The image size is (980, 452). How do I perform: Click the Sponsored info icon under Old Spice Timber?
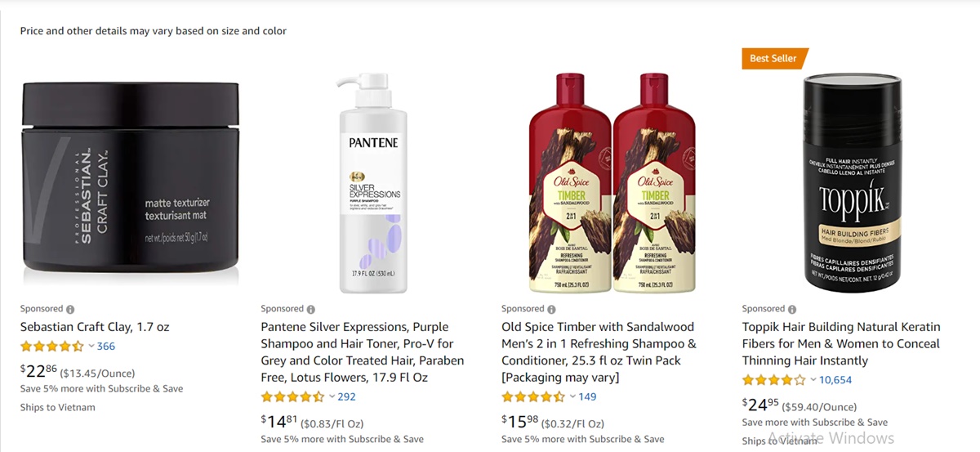click(x=551, y=310)
